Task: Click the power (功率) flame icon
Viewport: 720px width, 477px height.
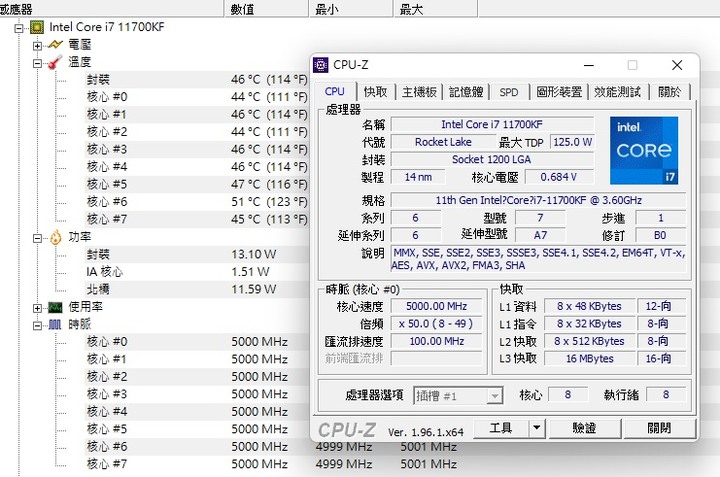Action: [x=56, y=237]
